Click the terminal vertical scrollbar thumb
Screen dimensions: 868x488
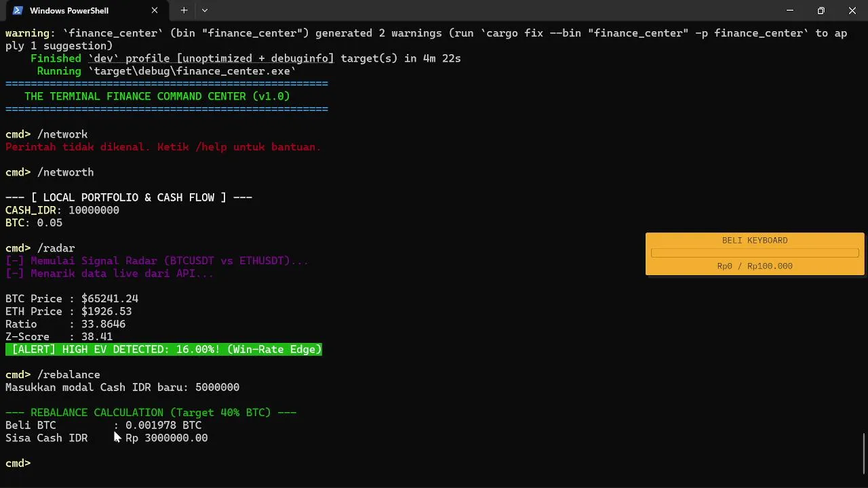pyautogui.click(x=864, y=453)
